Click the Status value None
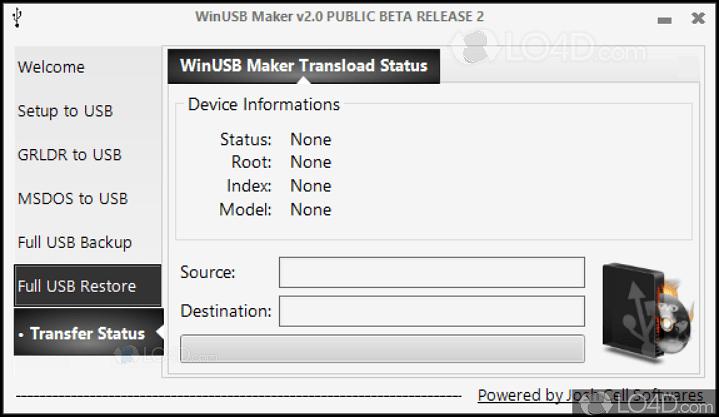 [x=311, y=139]
